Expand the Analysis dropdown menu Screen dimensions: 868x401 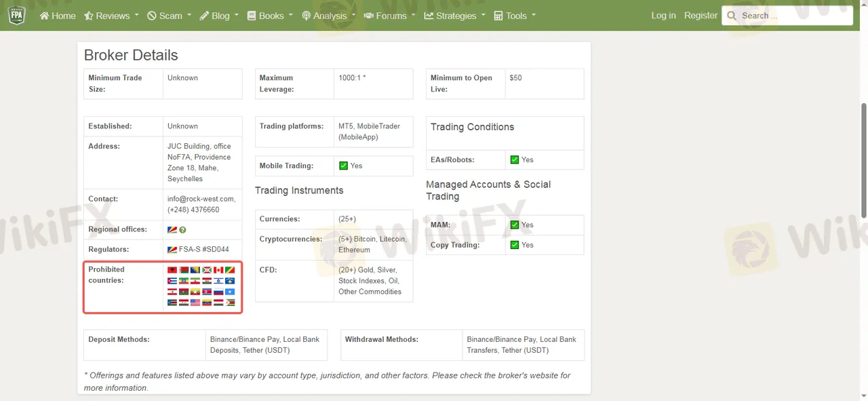(x=329, y=16)
